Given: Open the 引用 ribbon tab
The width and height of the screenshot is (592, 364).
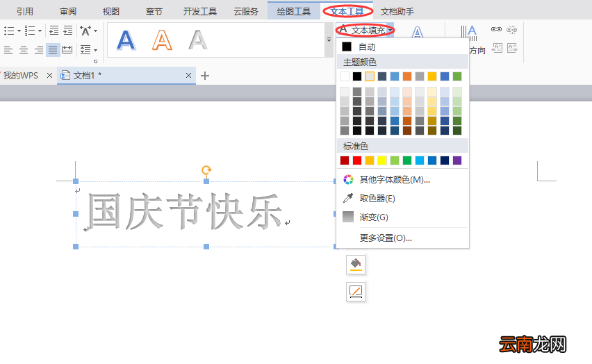Looking at the screenshot, I should click(x=25, y=12).
